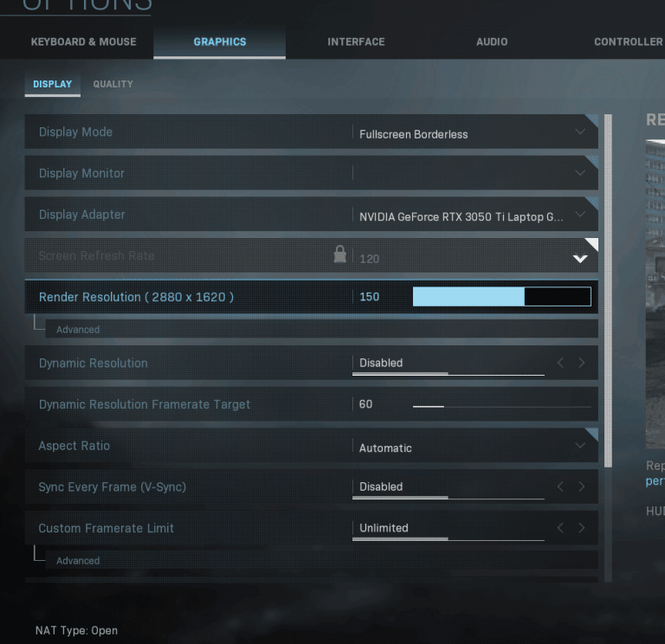Click left arrow for Dynamic Resolution

560,363
